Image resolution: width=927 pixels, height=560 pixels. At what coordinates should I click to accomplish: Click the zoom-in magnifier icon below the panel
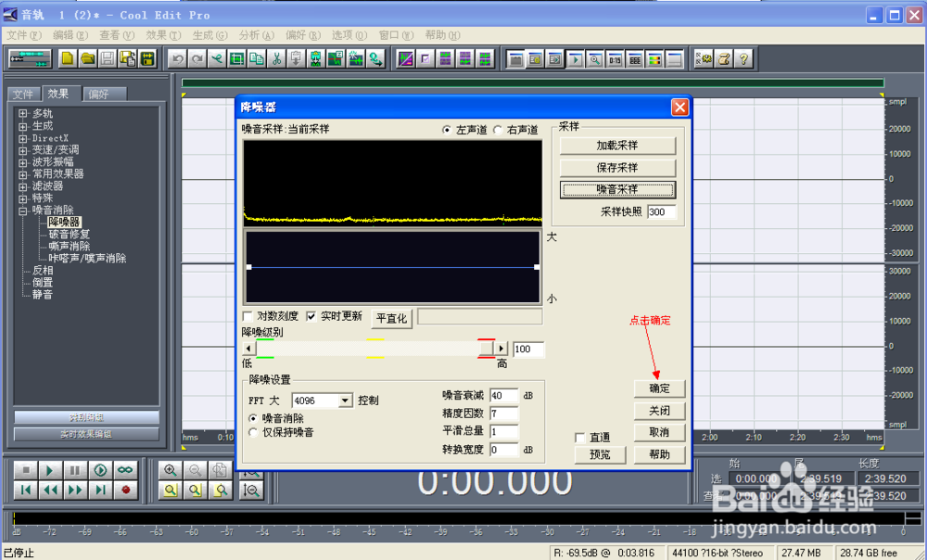[x=171, y=470]
